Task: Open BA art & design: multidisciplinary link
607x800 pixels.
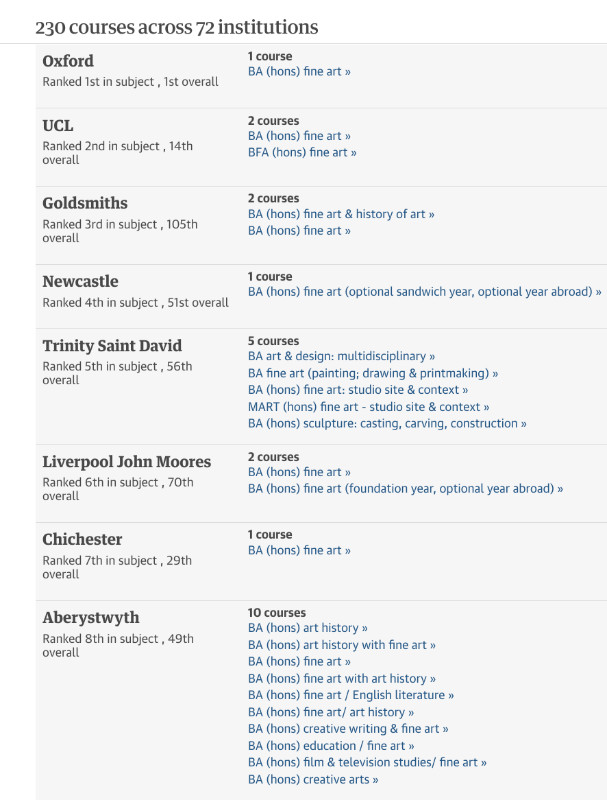Action: click(x=341, y=356)
